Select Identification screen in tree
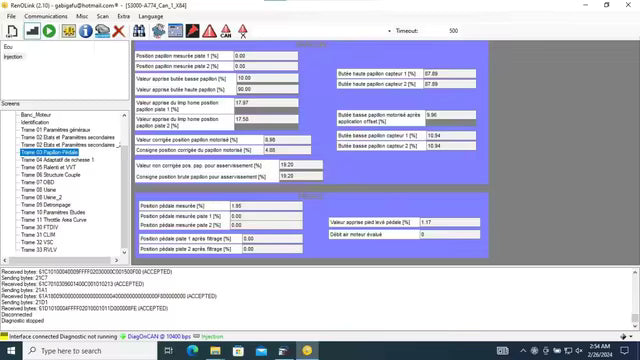 [x=35, y=122]
